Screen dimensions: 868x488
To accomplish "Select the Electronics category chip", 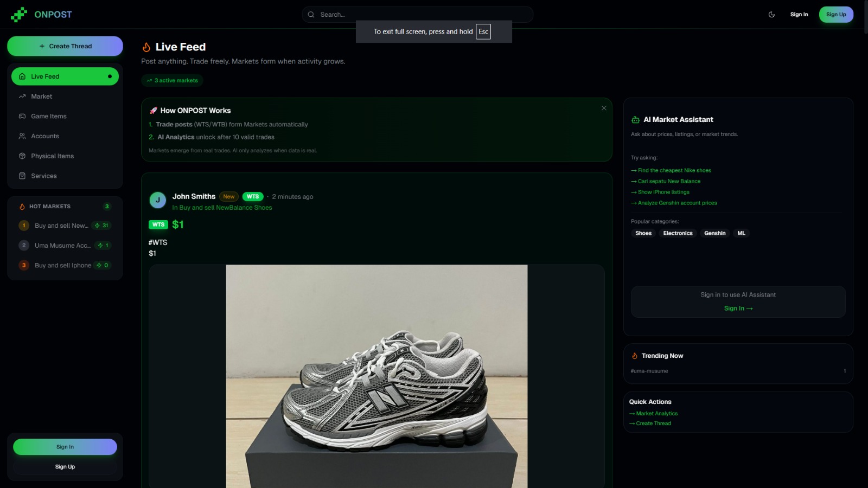I will tap(678, 233).
